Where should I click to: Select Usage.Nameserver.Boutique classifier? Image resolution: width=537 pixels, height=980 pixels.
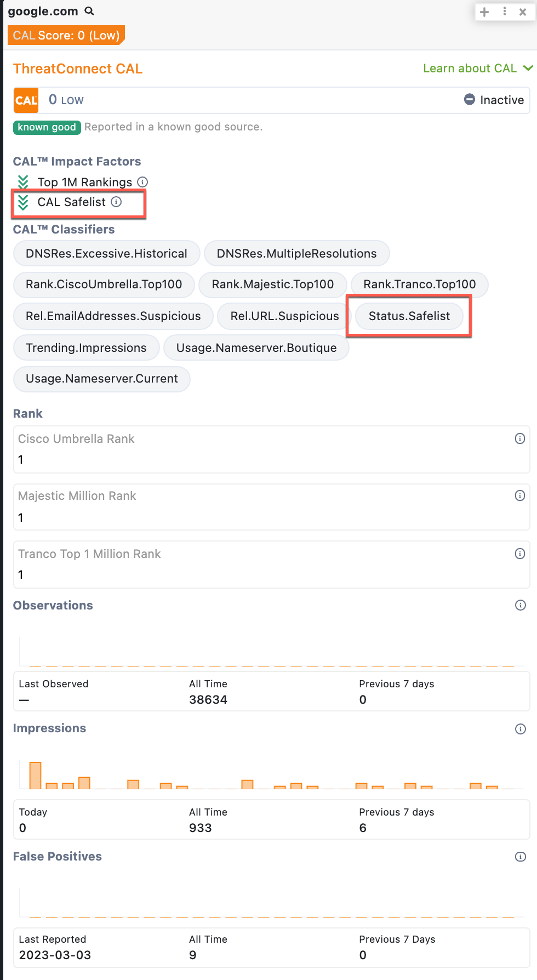256,348
